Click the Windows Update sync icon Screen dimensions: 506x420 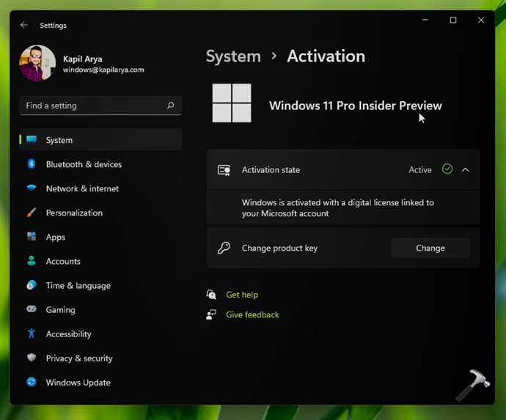pyautogui.click(x=32, y=382)
